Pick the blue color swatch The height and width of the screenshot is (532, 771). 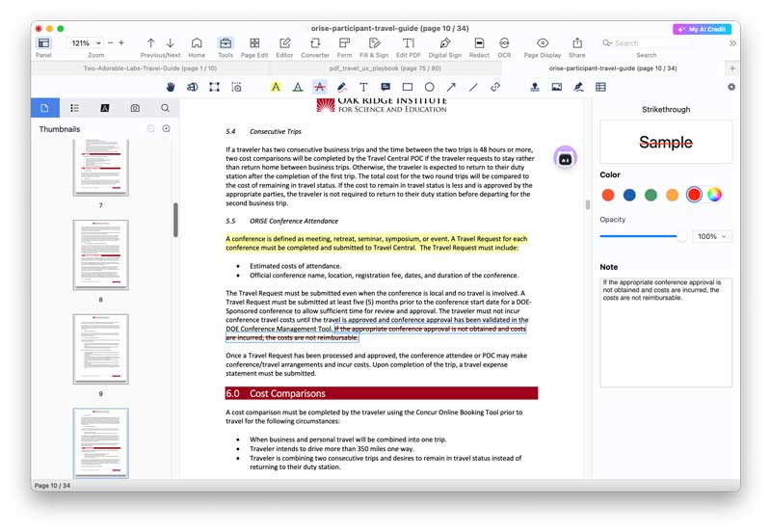[629, 195]
